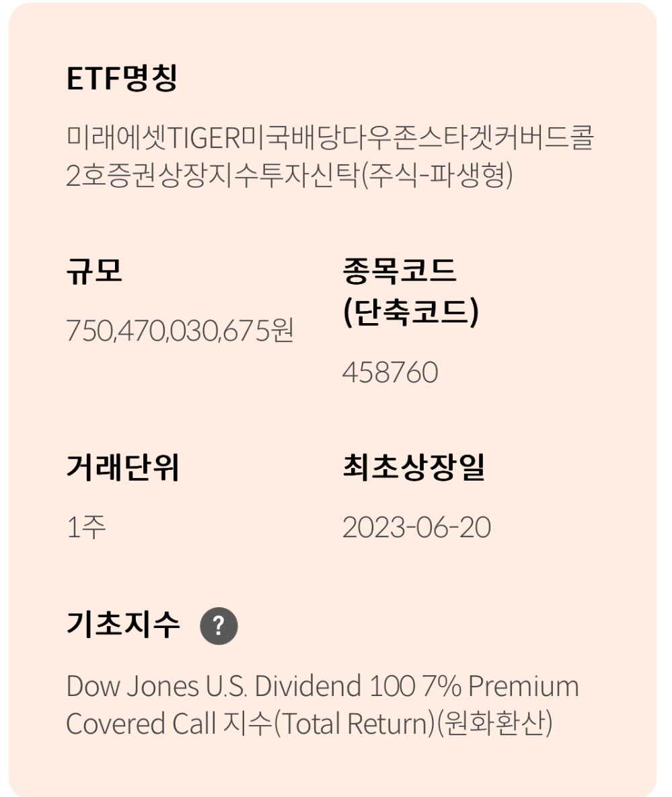Select the 규모 label
Viewport: 672px width, 797px height.
(94, 271)
